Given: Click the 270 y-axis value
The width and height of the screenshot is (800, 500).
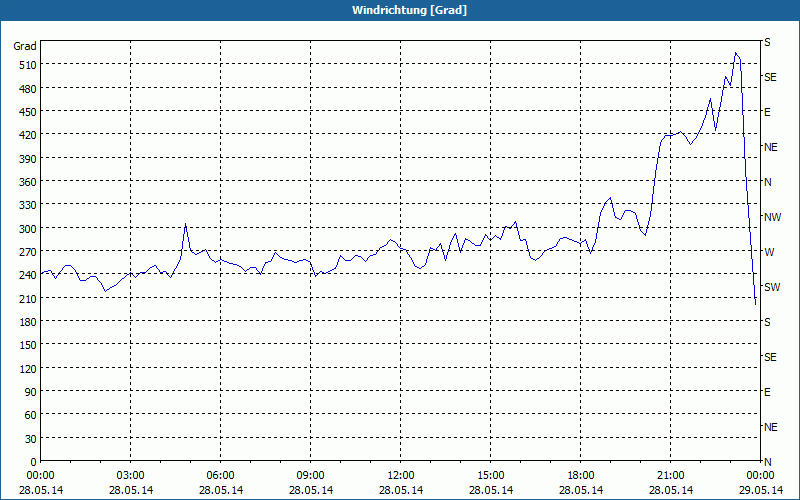Looking at the screenshot, I should 28,252.
